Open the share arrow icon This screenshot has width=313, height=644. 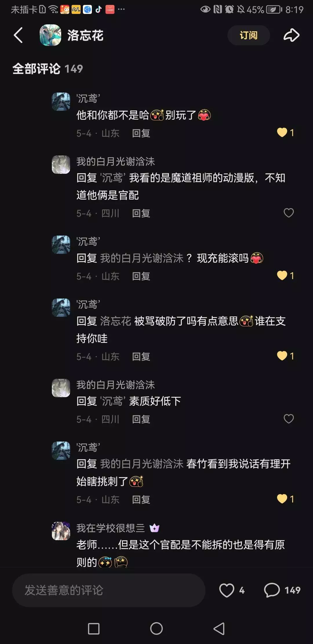click(x=291, y=35)
